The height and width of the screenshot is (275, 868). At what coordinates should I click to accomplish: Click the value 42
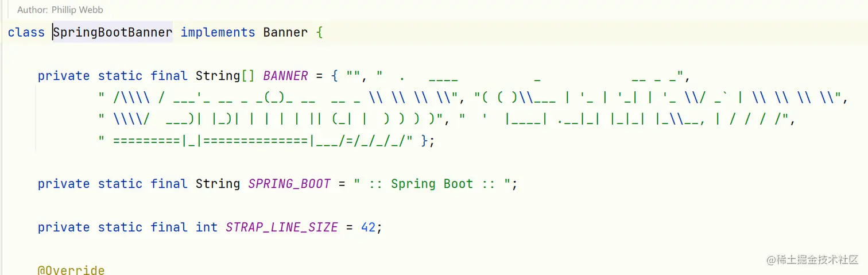tap(368, 227)
